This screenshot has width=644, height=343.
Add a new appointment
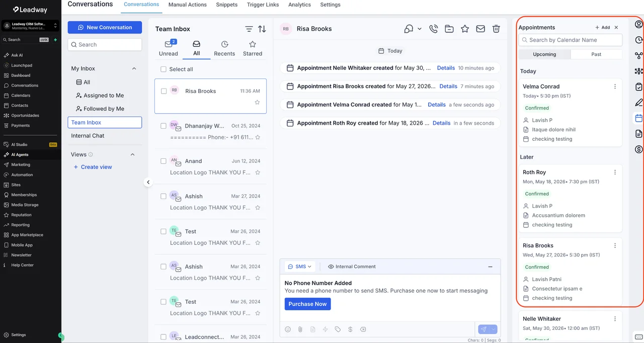pos(602,28)
